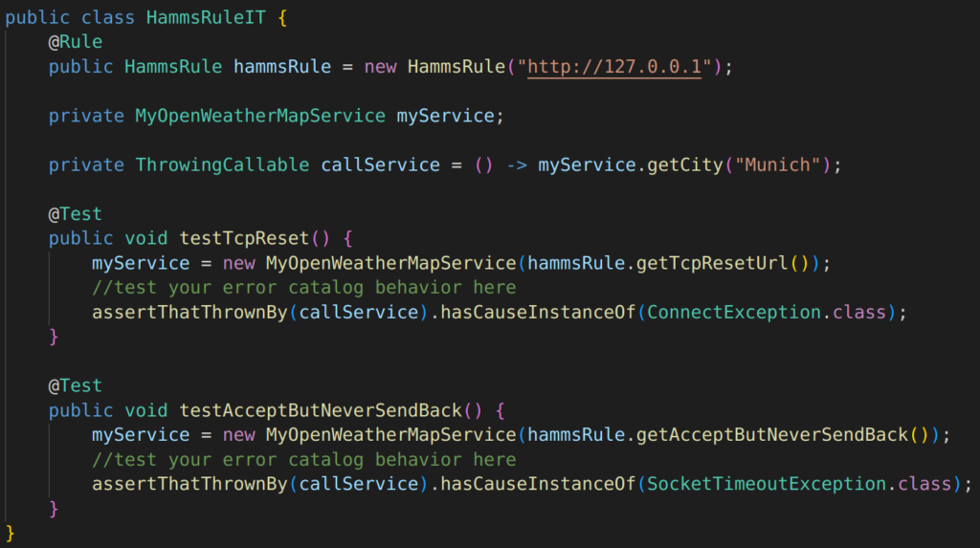Image resolution: width=980 pixels, height=548 pixels.
Task: Click the testTcpReset method name
Action: tap(244, 238)
